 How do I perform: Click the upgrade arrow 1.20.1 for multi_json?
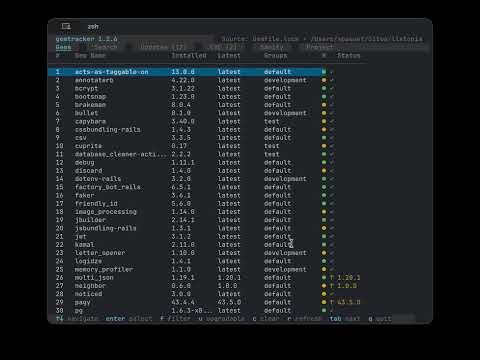tap(345, 277)
